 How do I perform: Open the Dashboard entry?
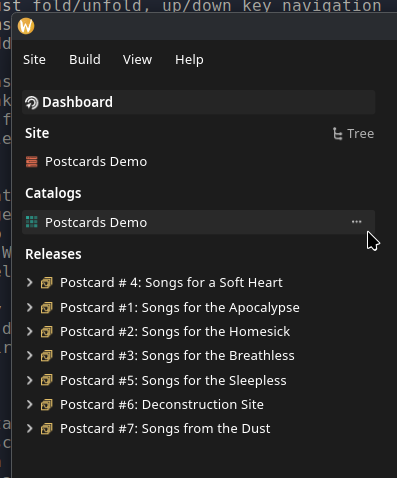click(x=199, y=102)
